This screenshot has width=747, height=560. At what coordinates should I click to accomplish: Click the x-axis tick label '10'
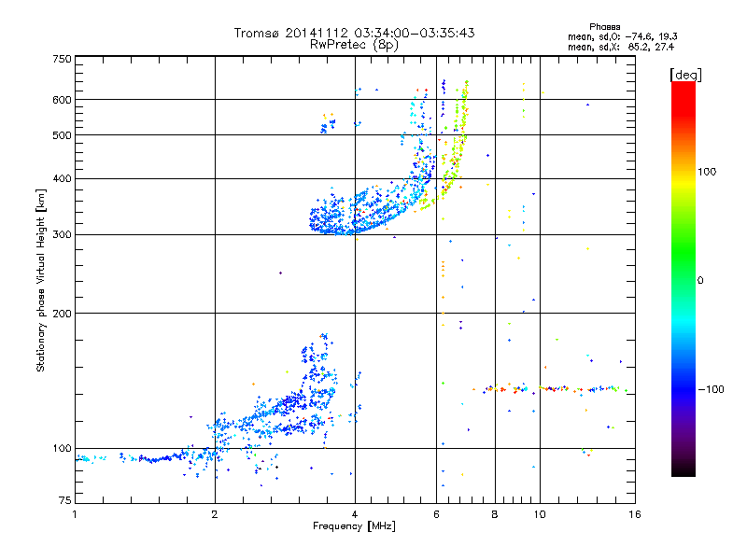(540, 514)
